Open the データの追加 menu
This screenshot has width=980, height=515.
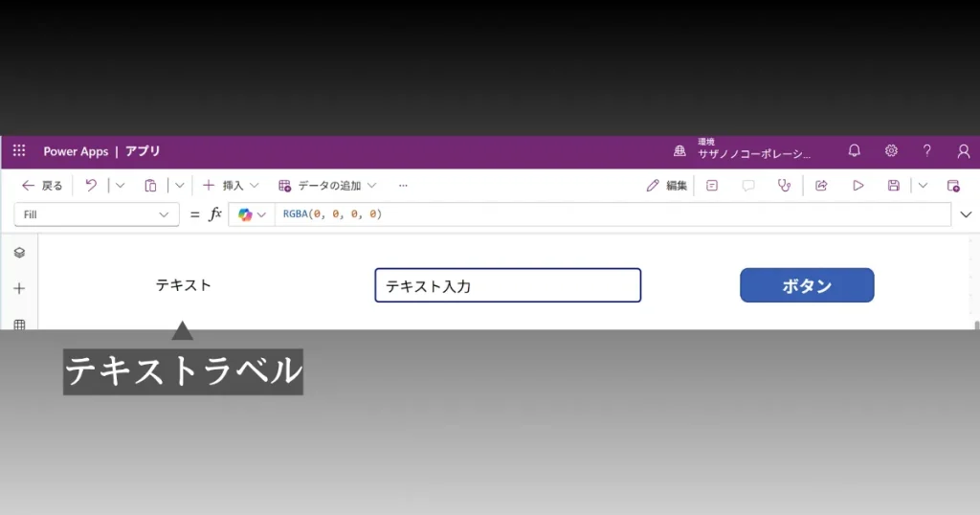[327, 186]
